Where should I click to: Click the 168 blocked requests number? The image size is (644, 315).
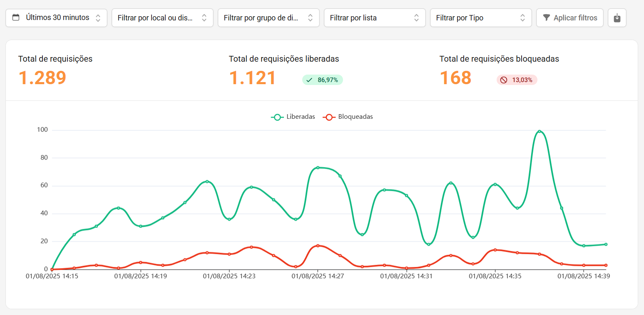point(455,78)
